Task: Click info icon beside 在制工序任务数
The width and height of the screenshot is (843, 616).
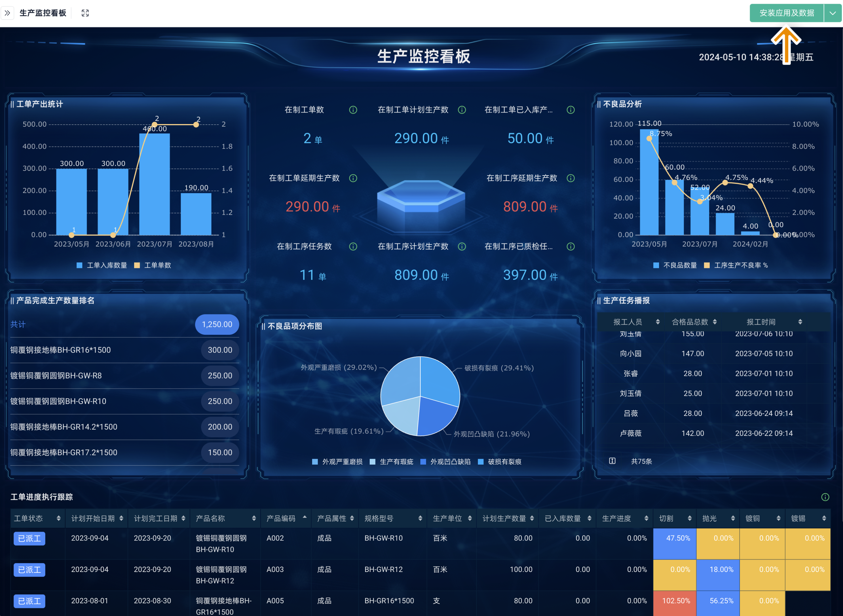Action: 353,246
